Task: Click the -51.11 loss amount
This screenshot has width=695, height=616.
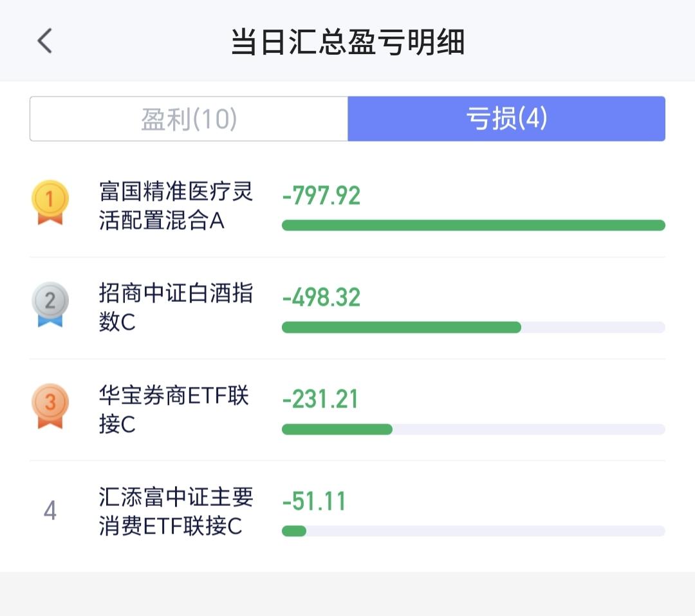Action: click(x=314, y=501)
